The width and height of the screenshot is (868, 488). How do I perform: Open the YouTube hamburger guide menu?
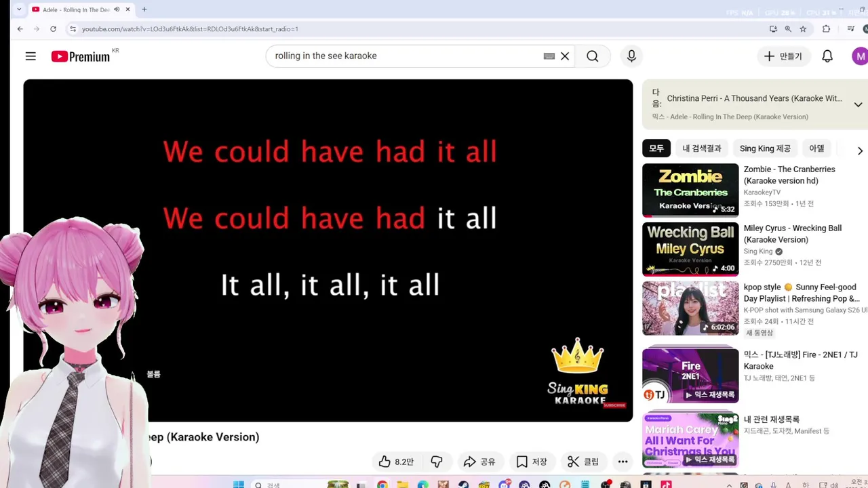tap(31, 56)
